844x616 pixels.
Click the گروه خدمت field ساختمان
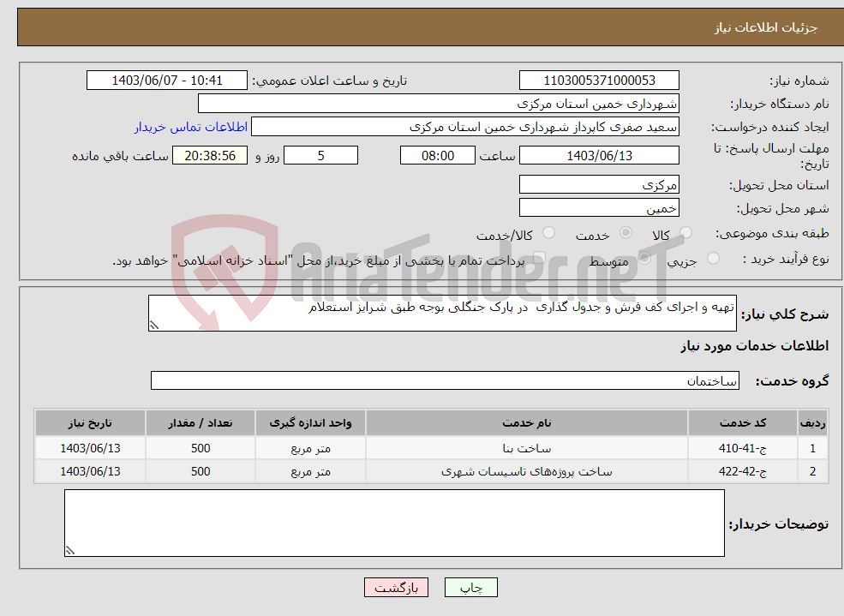(x=446, y=380)
